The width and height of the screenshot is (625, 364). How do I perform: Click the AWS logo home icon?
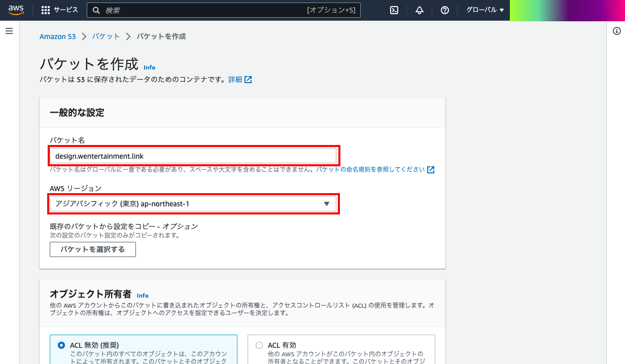pos(16,10)
